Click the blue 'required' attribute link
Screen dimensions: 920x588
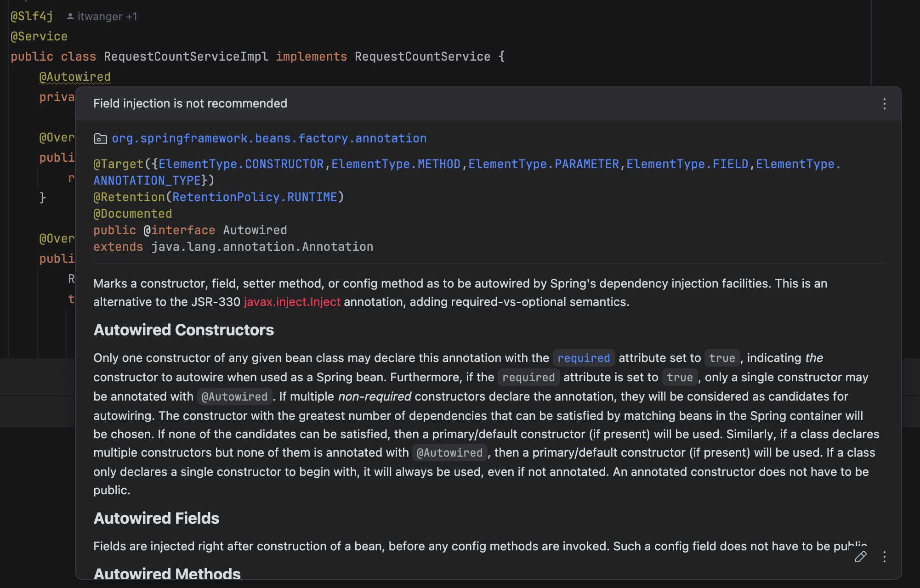583,358
